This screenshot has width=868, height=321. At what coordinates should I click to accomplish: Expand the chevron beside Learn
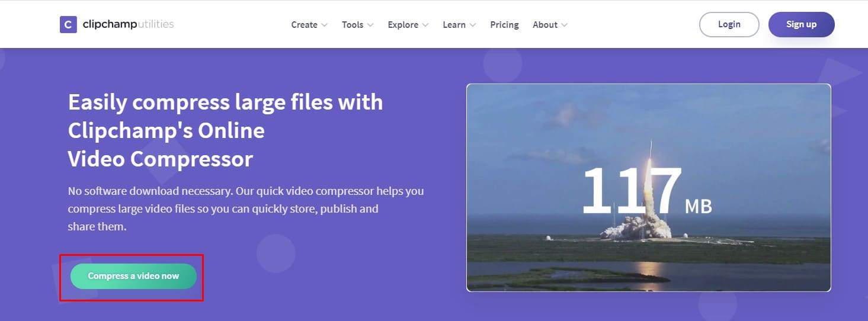click(x=472, y=25)
